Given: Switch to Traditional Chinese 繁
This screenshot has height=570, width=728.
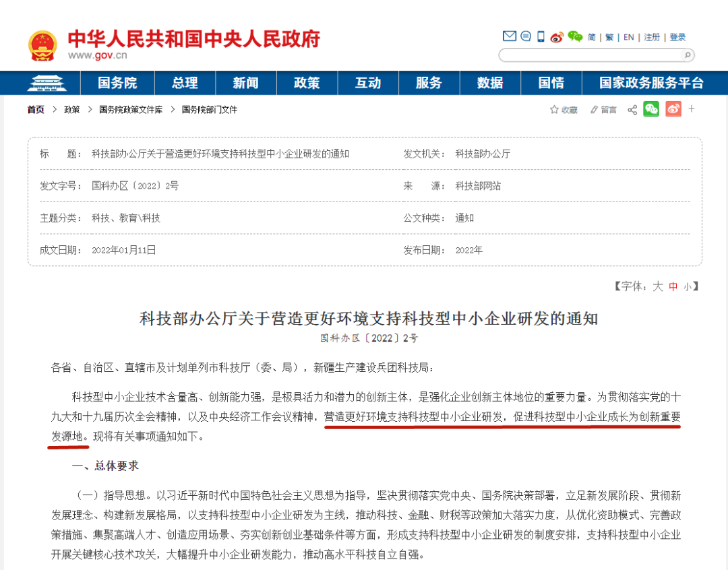Looking at the screenshot, I should coord(609,37).
